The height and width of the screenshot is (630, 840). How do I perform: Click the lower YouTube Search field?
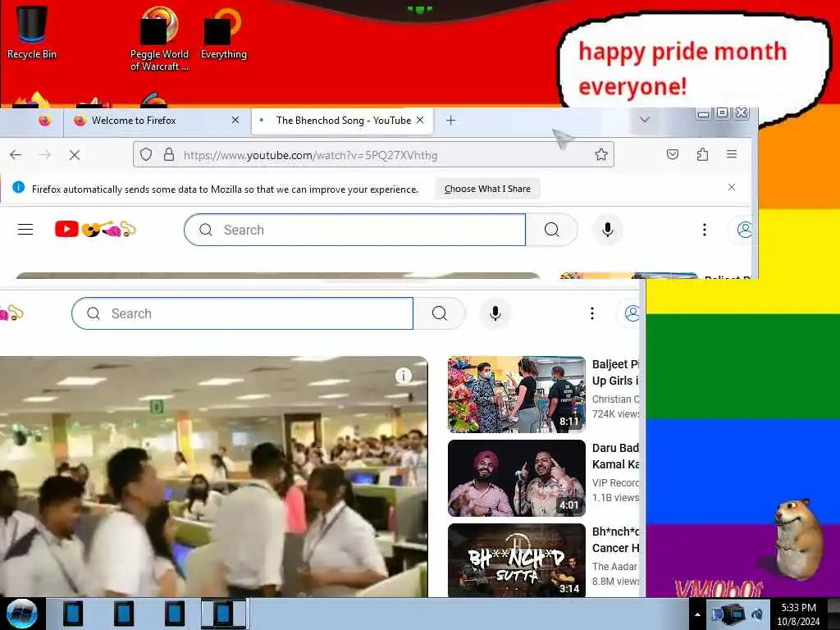click(x=242, y=313)
